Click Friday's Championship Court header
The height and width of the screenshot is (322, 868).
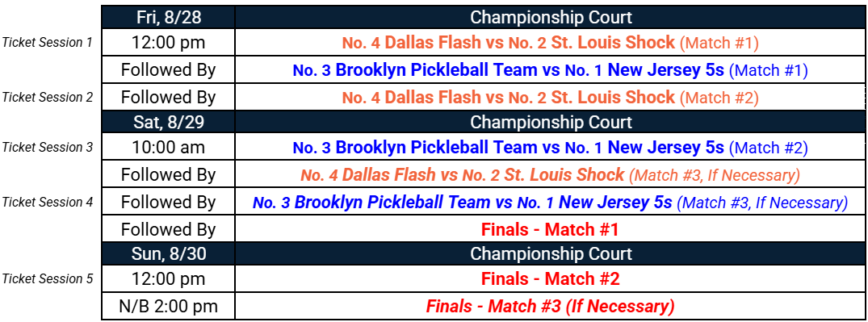click(551, 17)
